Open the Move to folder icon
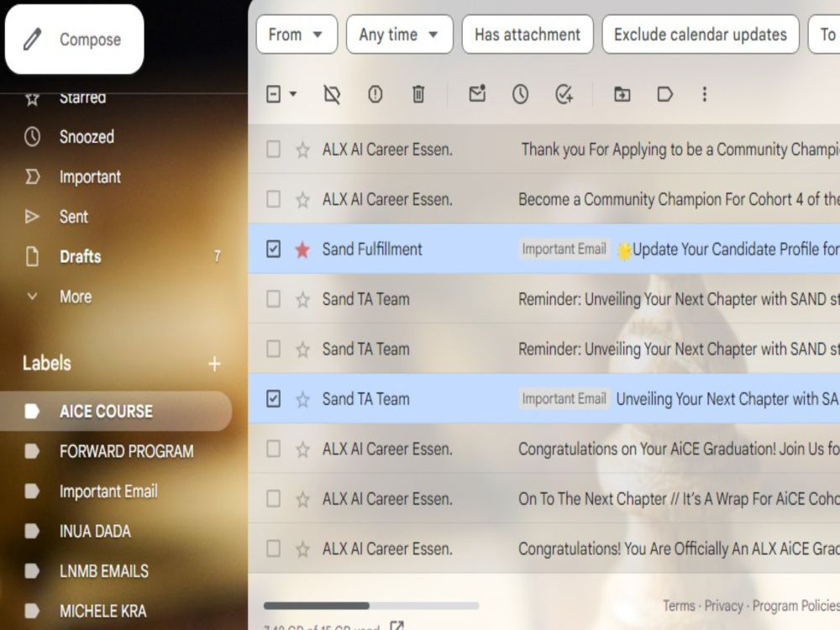Image resolution: width=840 pixels, height=630 pixels. (622, 95)
